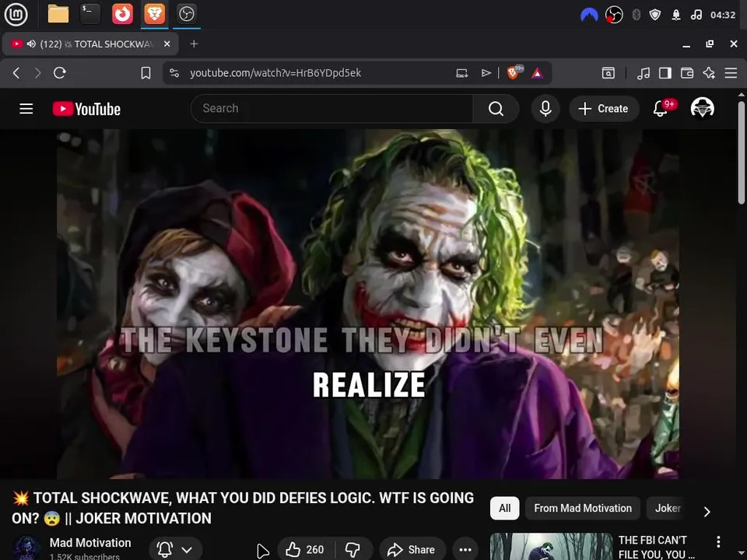Click the install app icon in the address bar
747x560 pixels.
pyautogui.click(x=461, y=73)
